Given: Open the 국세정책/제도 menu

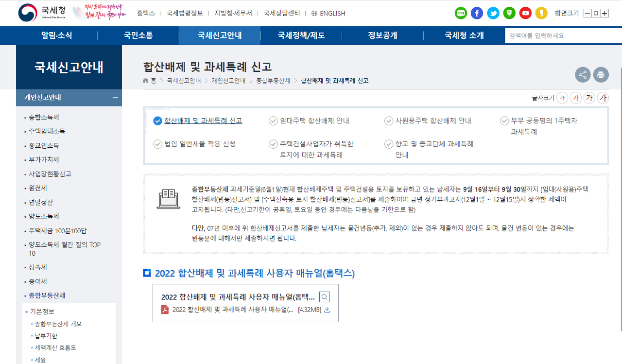Looking at the screenshot, I should point(301,35).
